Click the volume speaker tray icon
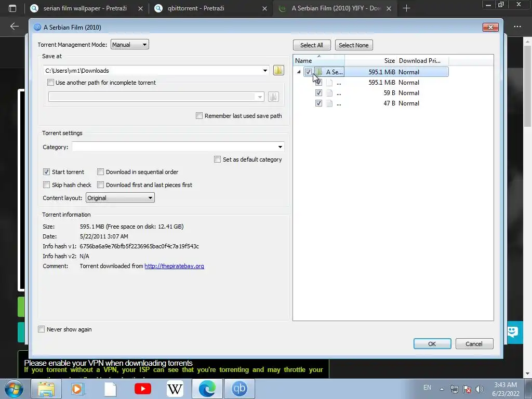The image size is (532, 399). 479,389
